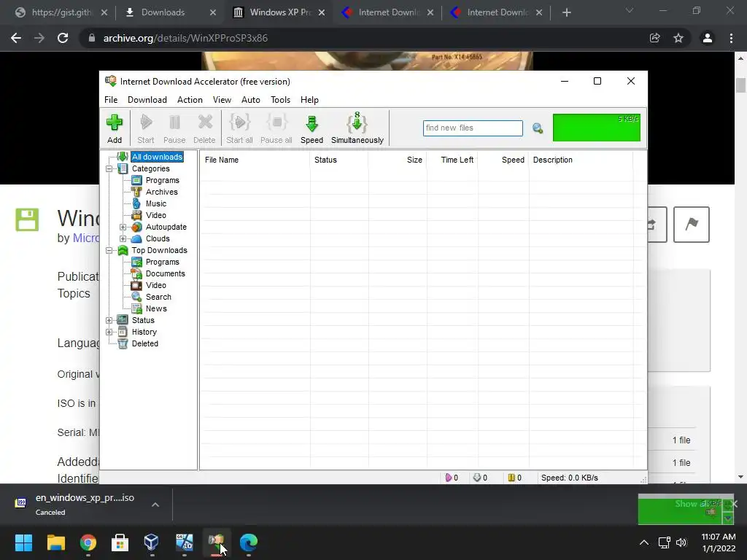This screenshot has width=747, height=560.
Task: Select All downloads in the tree
Action: pos(158,157)
